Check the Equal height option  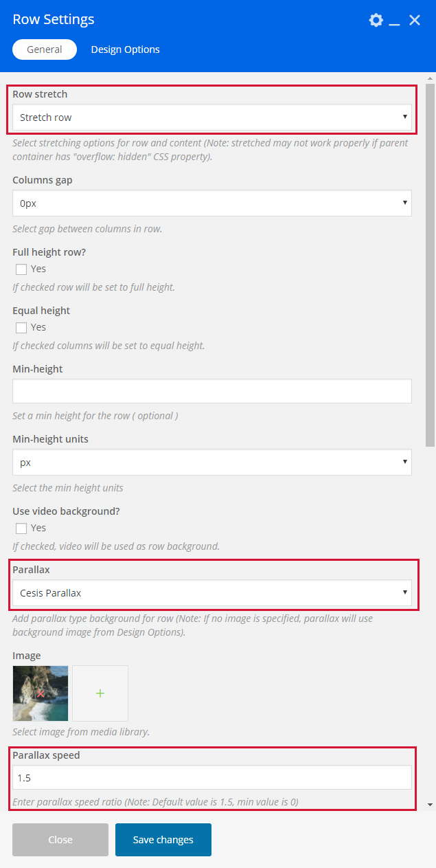tap(21, 327)
